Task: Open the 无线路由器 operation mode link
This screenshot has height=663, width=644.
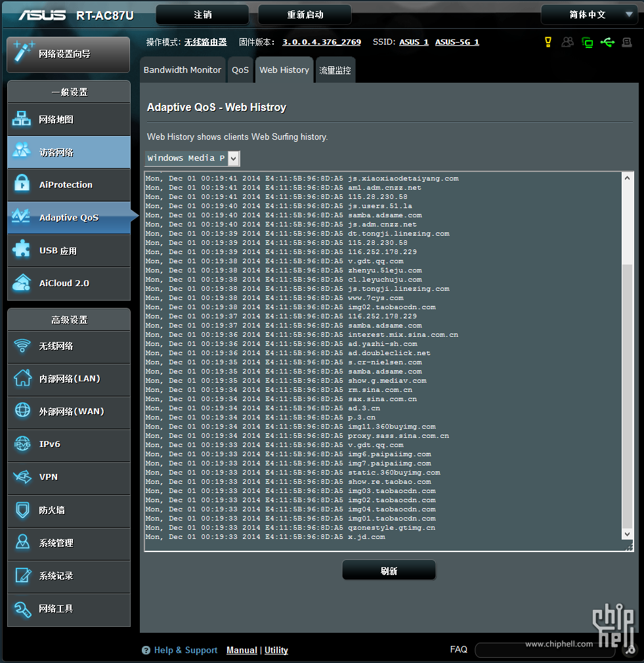Action: (x=205, y=42)
